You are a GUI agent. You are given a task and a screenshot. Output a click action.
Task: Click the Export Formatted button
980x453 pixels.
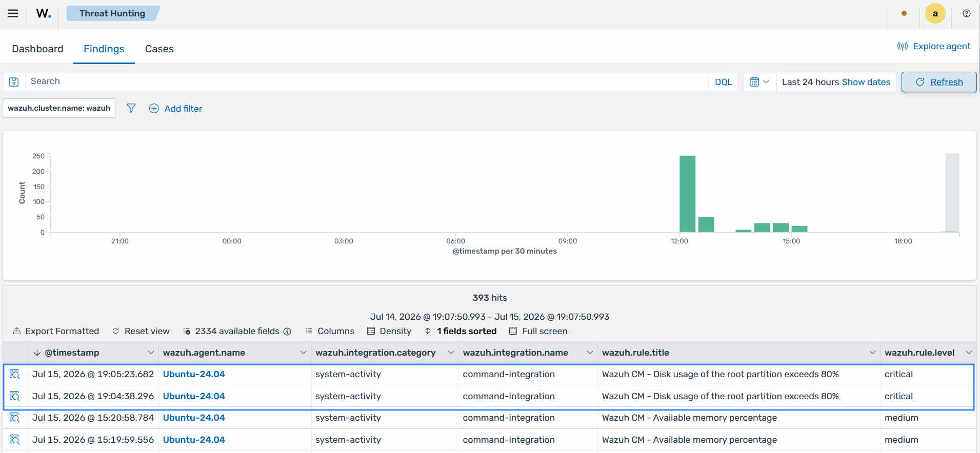(x=56, y=331)
